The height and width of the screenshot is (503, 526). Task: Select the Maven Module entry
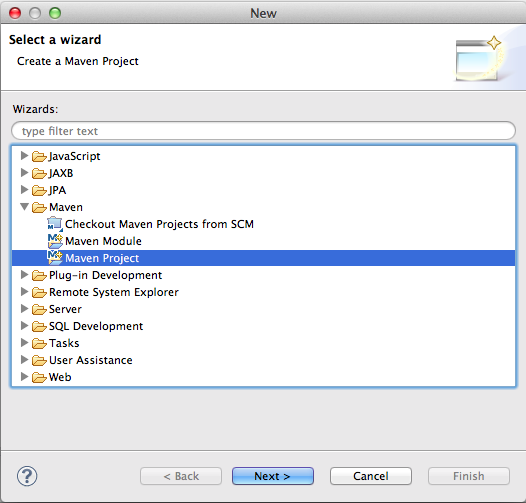[103, 241]
